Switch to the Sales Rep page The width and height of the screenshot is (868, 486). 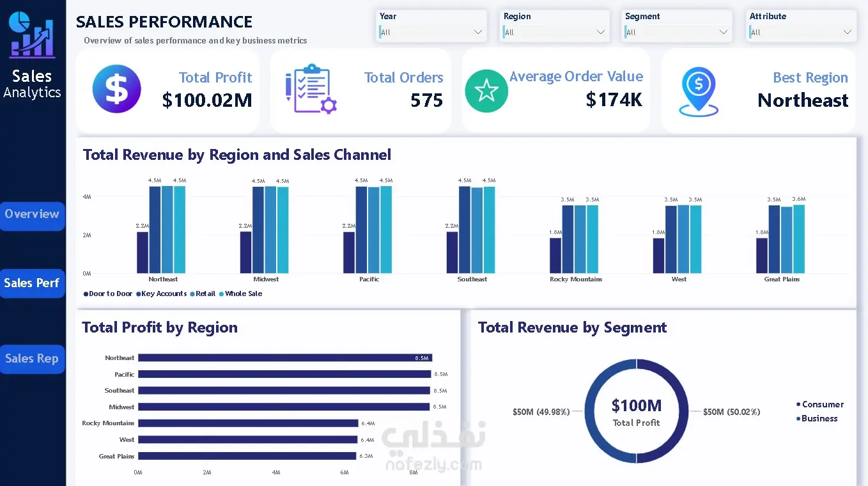(x=32, y=359)
